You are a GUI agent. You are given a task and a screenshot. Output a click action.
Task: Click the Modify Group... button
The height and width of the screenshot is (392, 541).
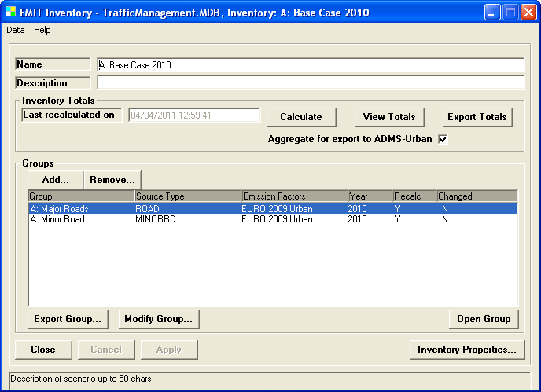(159, 319)
